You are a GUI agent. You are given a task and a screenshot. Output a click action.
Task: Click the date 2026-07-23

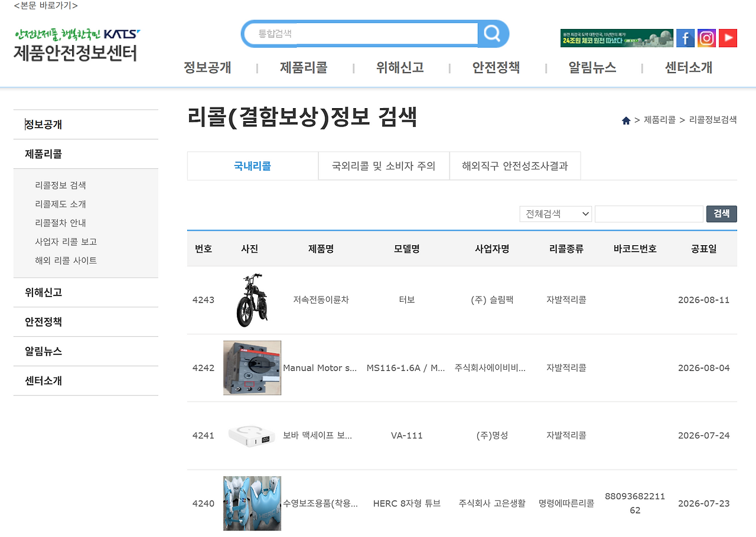point(703,504)
